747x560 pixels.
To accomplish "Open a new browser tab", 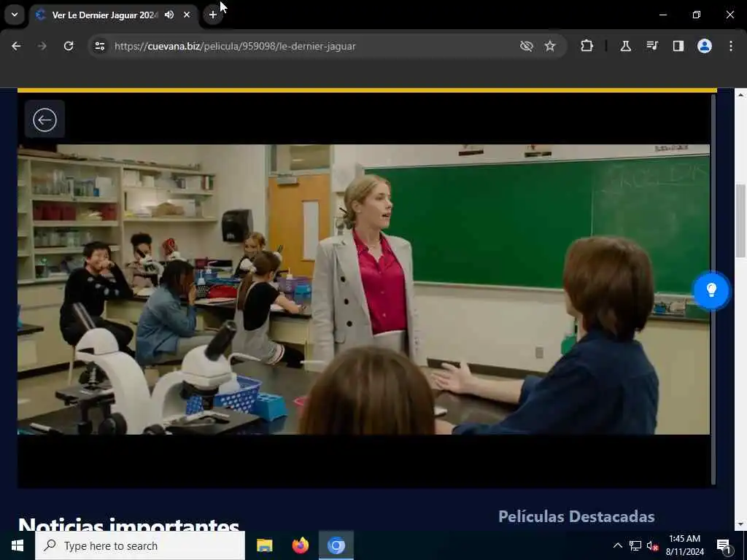I will (x=213, y=15).
